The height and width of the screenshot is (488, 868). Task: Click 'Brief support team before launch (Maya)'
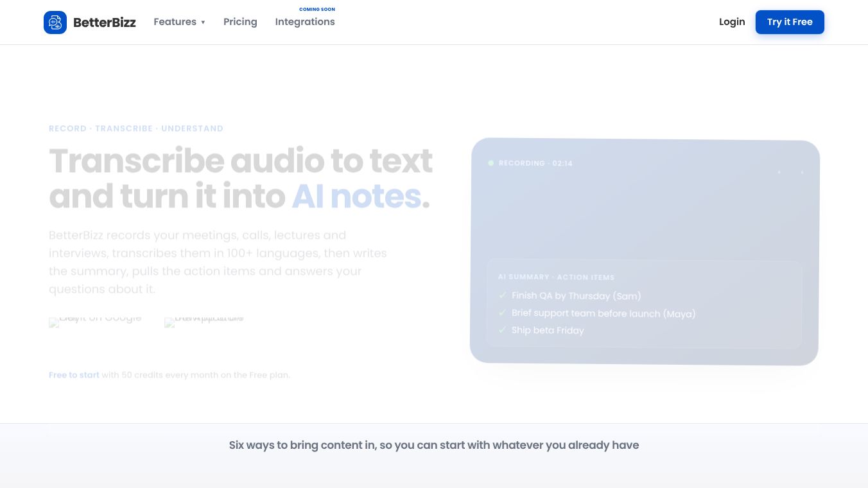coord(603,313)
